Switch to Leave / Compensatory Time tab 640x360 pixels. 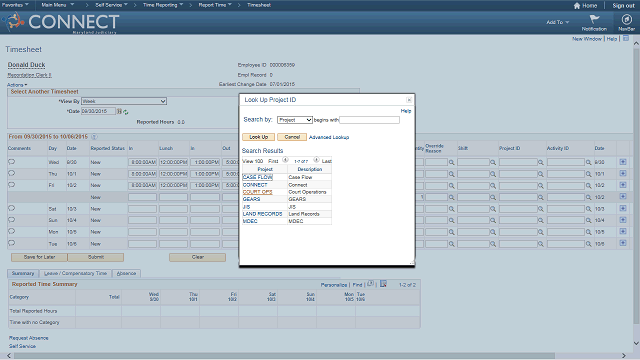pos(75,273)
